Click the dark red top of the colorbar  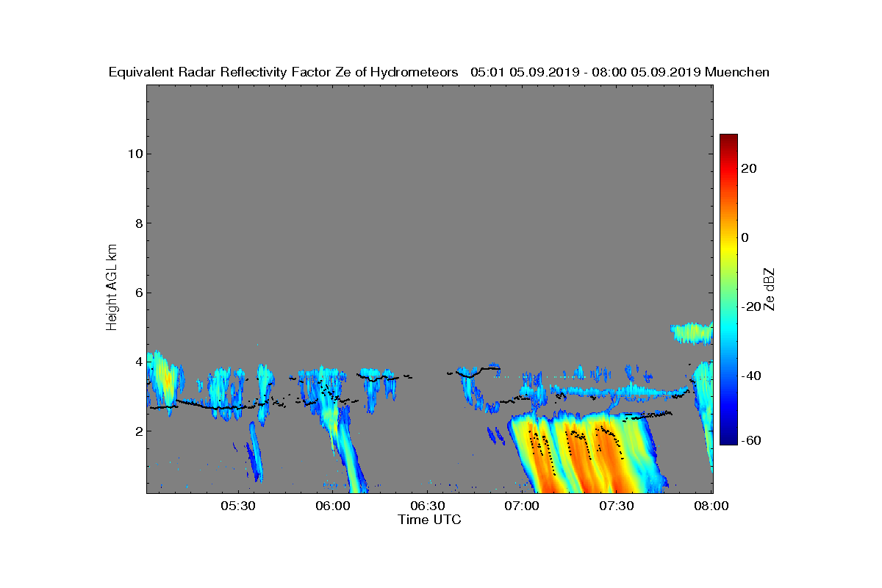(728, 138)
